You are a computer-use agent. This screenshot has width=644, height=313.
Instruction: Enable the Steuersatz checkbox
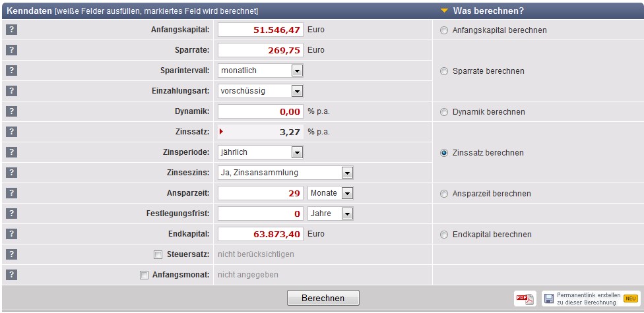158,255
